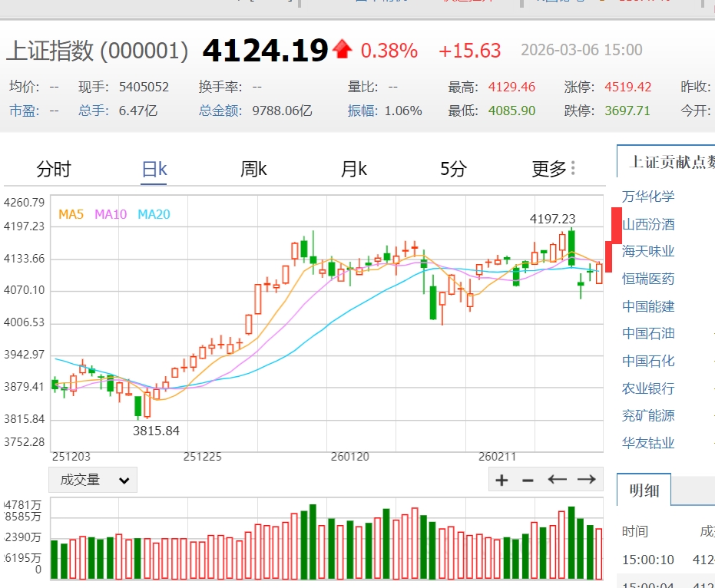Image resolution: width=715 pixels, height=588 pixels.
Task: Click the 260211 date axis label
Action: point(497,456)
